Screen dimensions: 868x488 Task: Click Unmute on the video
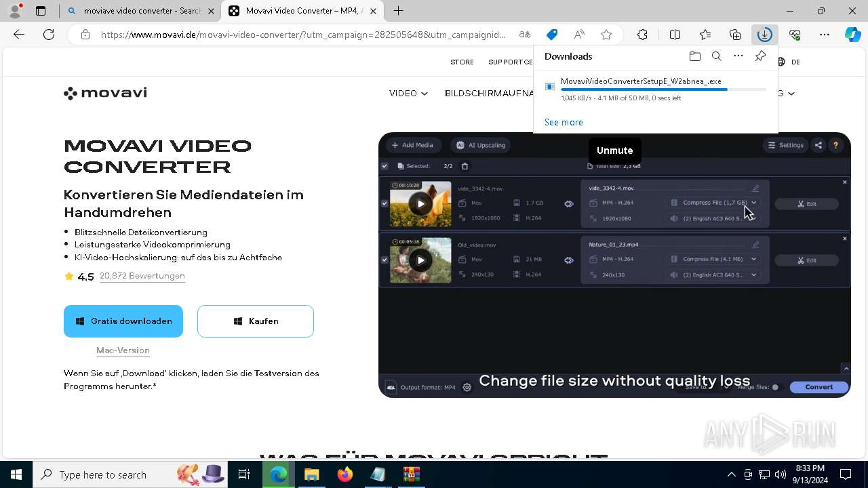tap(614, 150)
